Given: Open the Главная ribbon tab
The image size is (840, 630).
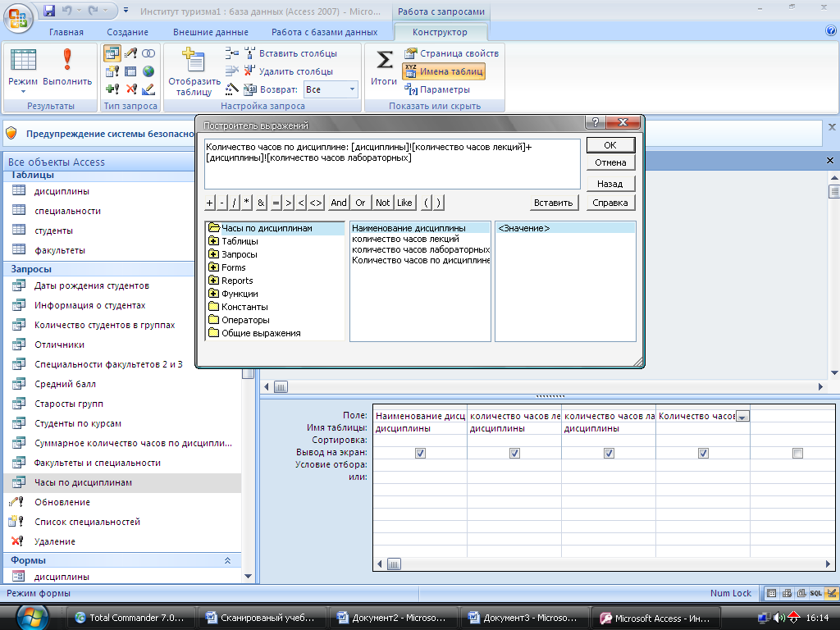Looking at the screenshot, I should [66, 32].
